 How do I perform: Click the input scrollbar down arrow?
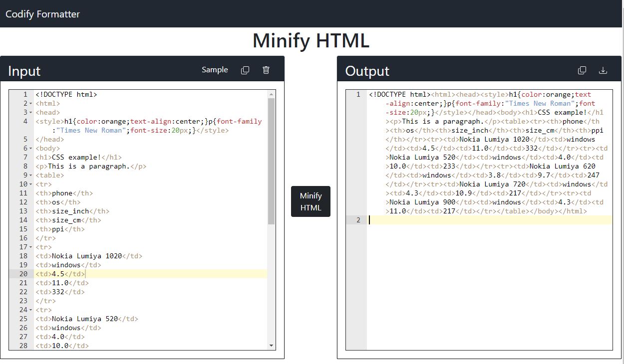272,346
